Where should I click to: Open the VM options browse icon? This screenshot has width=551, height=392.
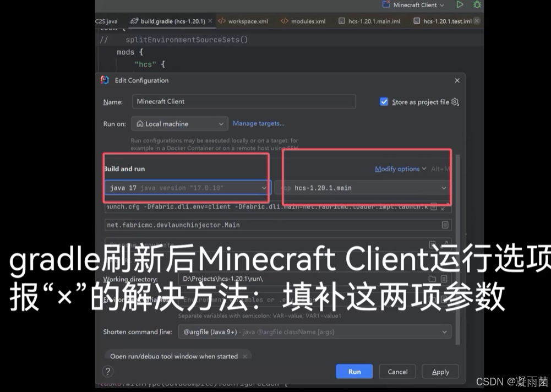[434, 206]
